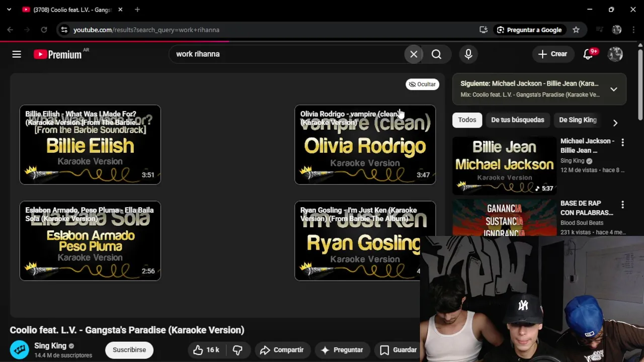Open Michael Jackson - Billie Jean title link
The width and height of the screenshot is (644, 362).
(588, 145)
